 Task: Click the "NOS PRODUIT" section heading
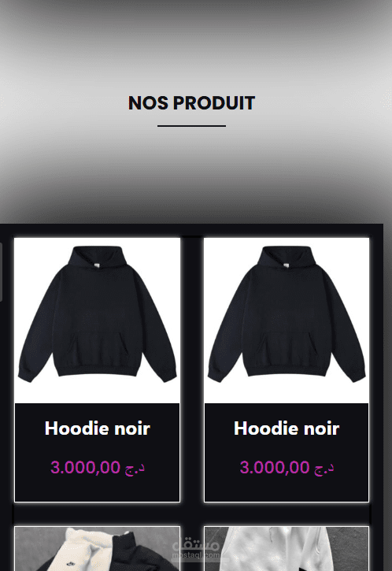coord(191,103)
